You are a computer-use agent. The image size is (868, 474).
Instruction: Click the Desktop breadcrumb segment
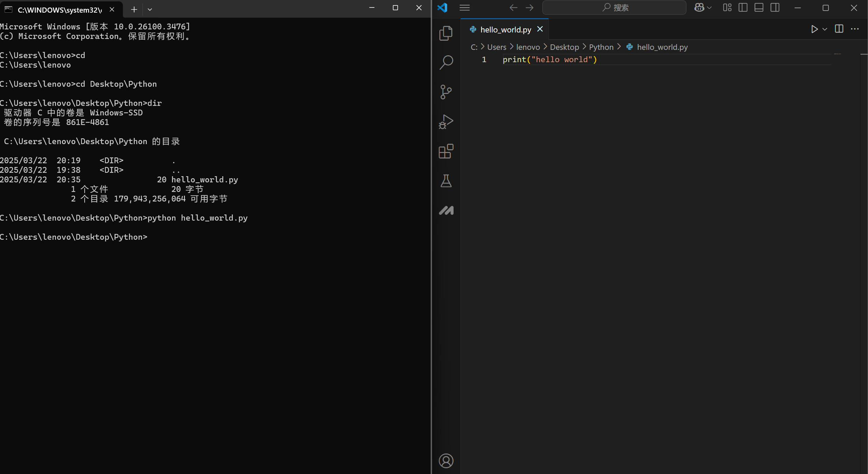pyautogui.click(x=564, y=47)
